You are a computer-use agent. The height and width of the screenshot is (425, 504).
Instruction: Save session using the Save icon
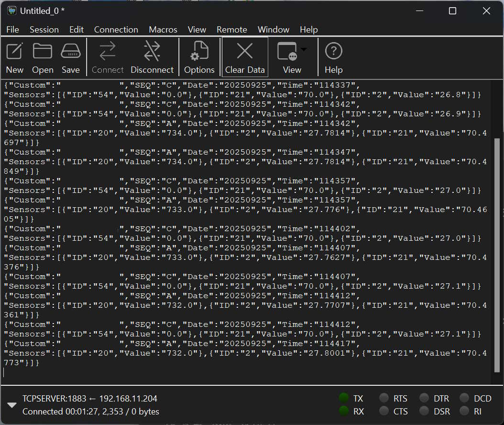pos(71,52)
